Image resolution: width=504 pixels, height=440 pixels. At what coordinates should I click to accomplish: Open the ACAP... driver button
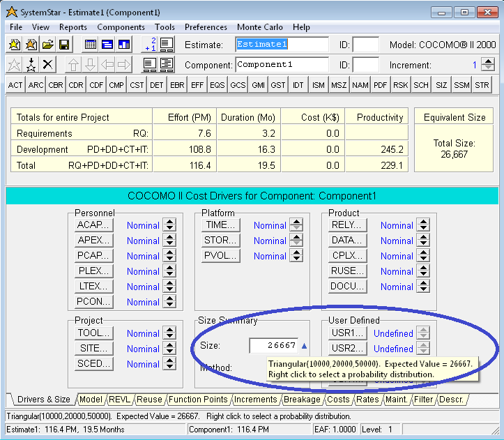94,225
